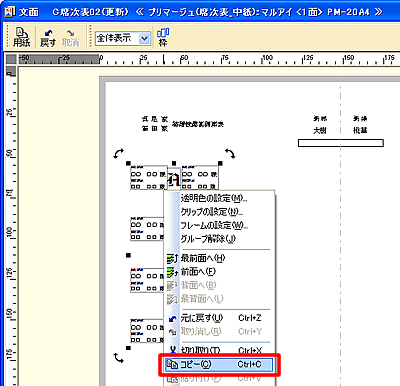Click greyed 背面へ(B) send backward
Viewport: 400px width, 386px height.
tap(199, 285)
